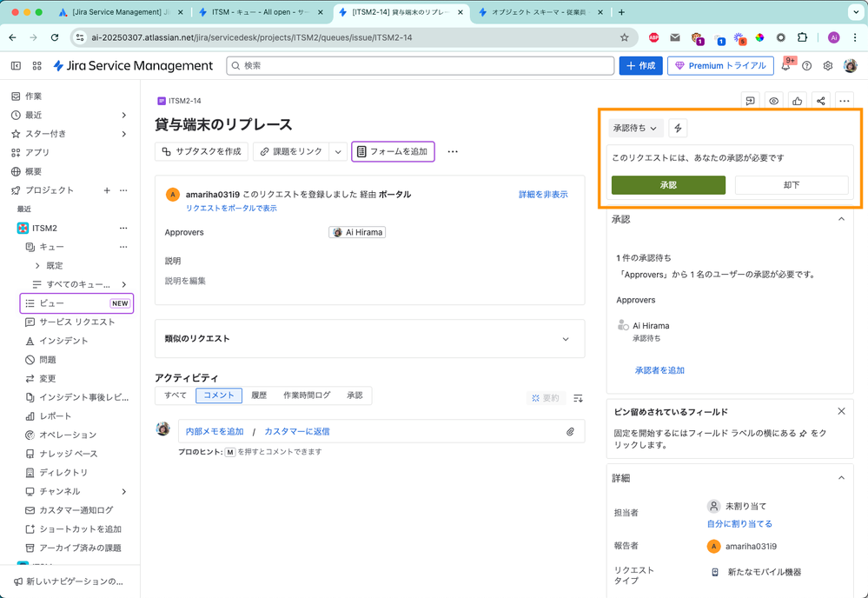868x598 pixels.
Task: Vote with the thumbs-up icon
Action: pos(797,100)
